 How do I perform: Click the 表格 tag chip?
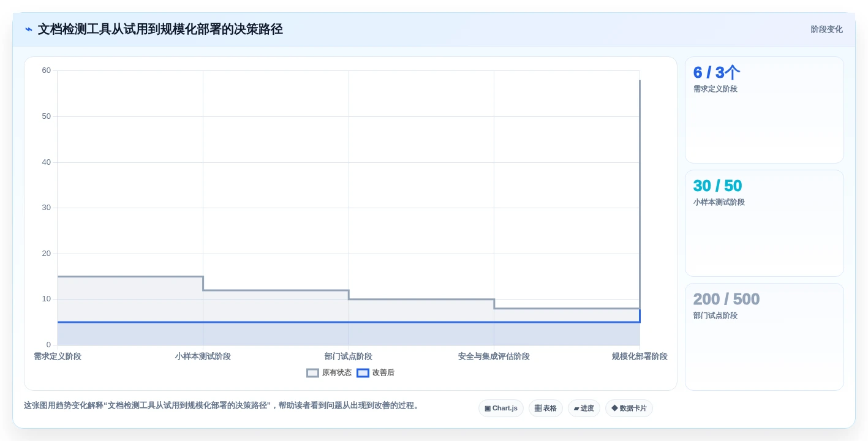point(546,409)
